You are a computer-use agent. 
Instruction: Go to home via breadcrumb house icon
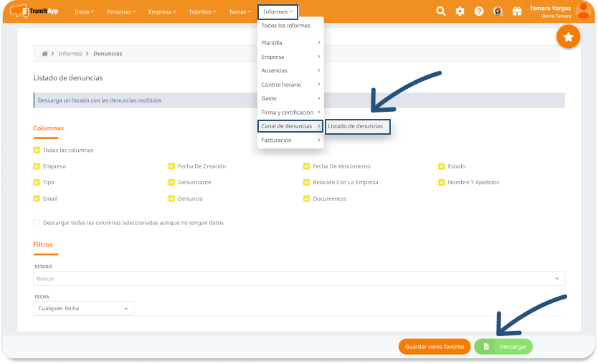(x=44, y=54)
